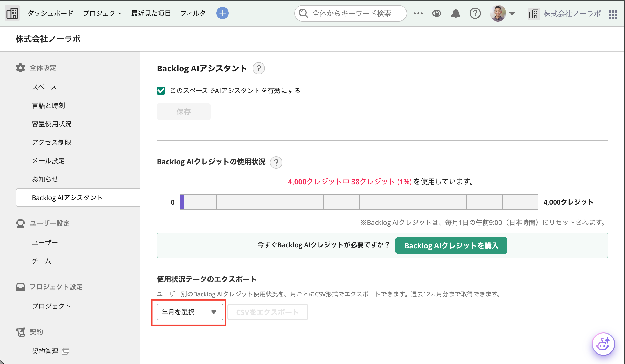Viewport: 625px width, 364px height.
Task: Open the watching eye icon
Action: 436,13
